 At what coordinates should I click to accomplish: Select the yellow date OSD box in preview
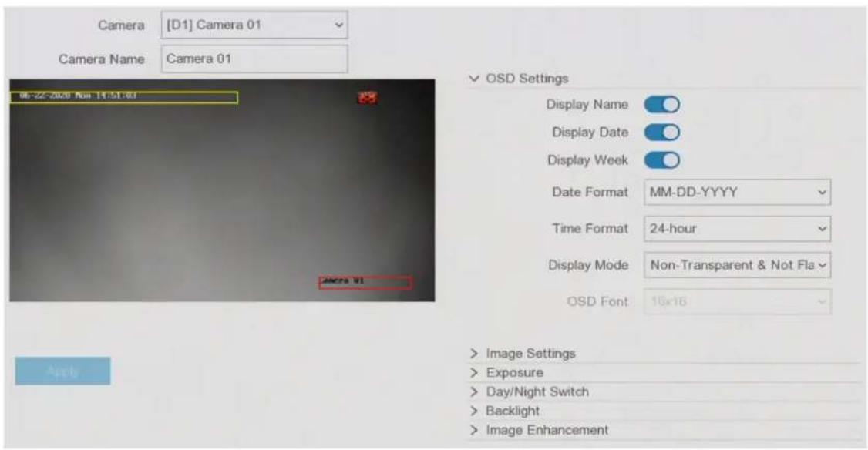(124, 97)
